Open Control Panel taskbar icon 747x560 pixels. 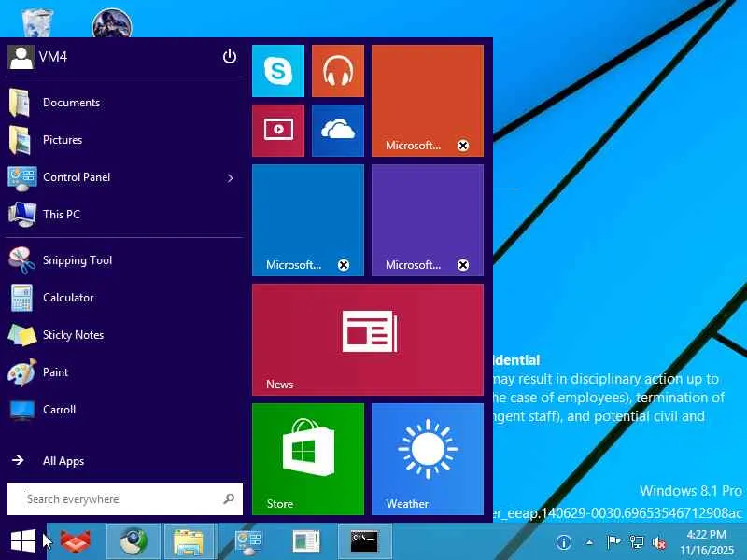[248, 541]
